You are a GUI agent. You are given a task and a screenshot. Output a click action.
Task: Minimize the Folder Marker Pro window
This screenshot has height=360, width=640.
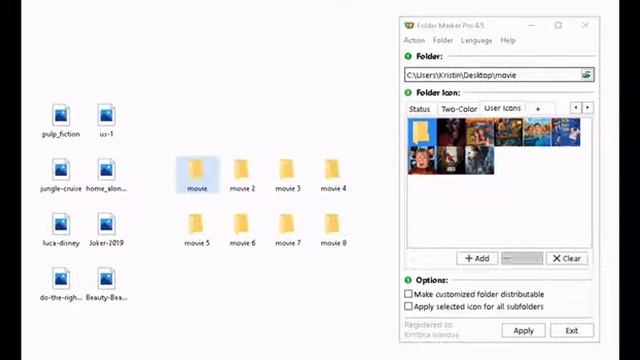(531, 25)
